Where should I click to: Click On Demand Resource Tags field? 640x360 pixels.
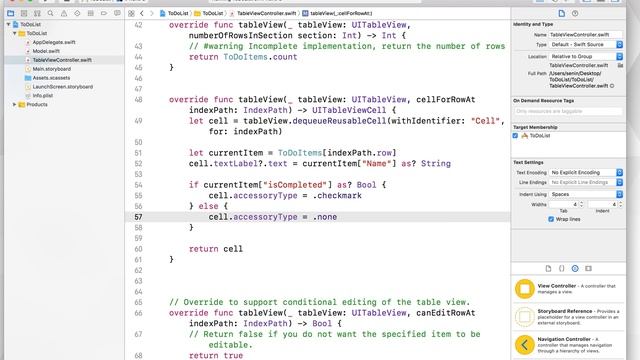tap(568, 111)
